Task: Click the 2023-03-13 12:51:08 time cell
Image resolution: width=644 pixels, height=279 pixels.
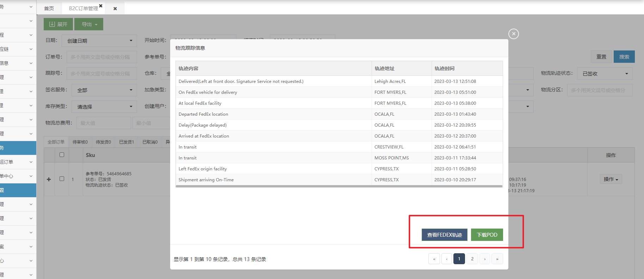Action: [467, 81]
